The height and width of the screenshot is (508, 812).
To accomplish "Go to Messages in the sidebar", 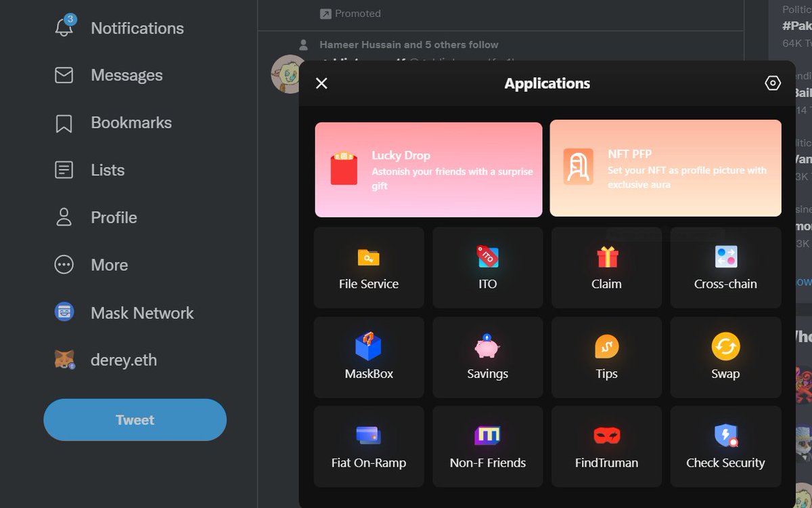I will [x=109, y=75].
